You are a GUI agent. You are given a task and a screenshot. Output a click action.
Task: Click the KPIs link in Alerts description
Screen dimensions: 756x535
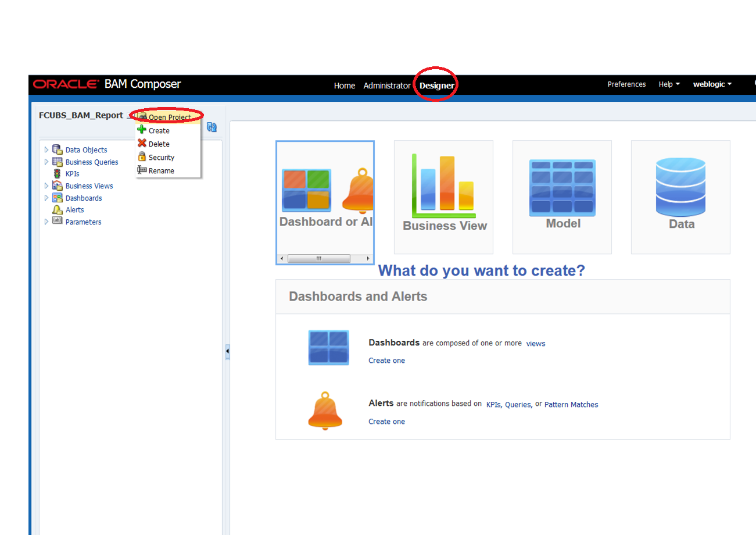pyautogui.click(x=494, y=405)
